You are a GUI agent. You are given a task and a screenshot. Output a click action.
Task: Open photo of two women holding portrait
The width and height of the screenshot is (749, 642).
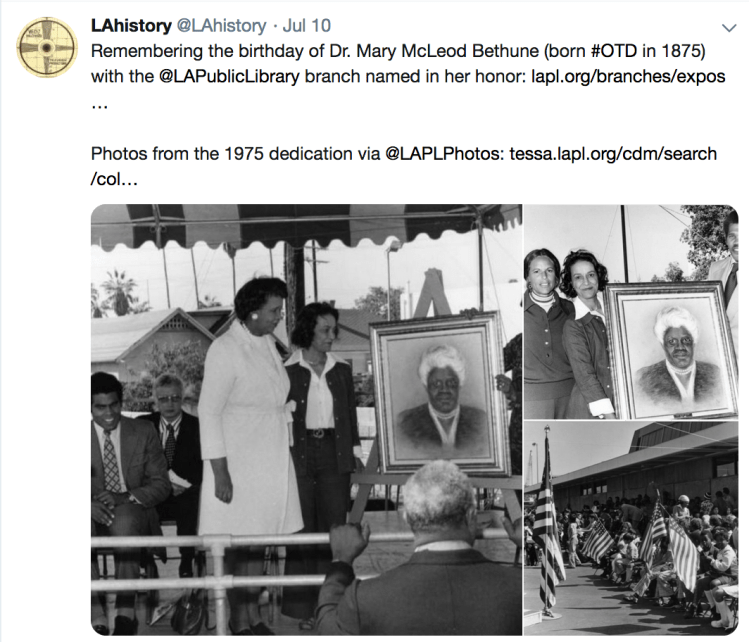tap(631, 311)
